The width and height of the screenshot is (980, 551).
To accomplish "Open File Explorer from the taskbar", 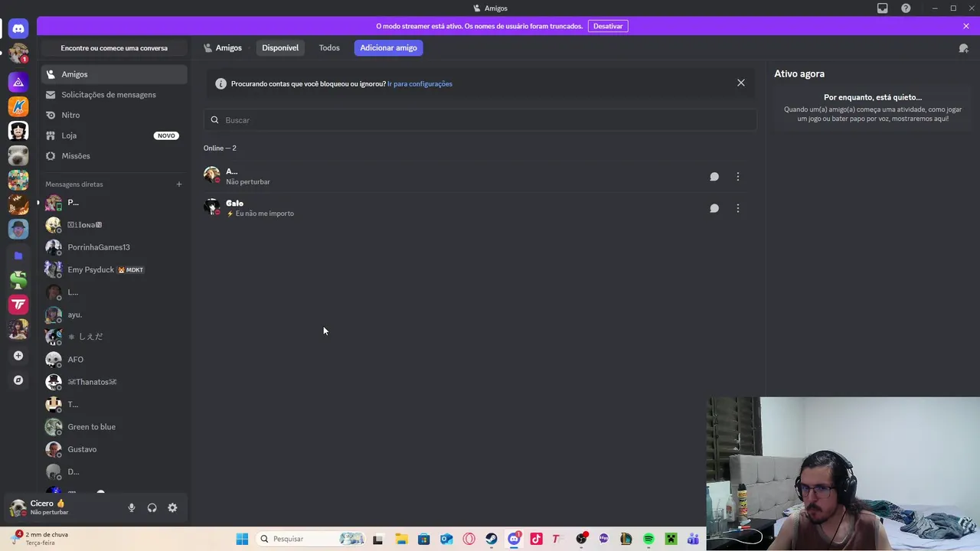I will click(x=401, y=539).
